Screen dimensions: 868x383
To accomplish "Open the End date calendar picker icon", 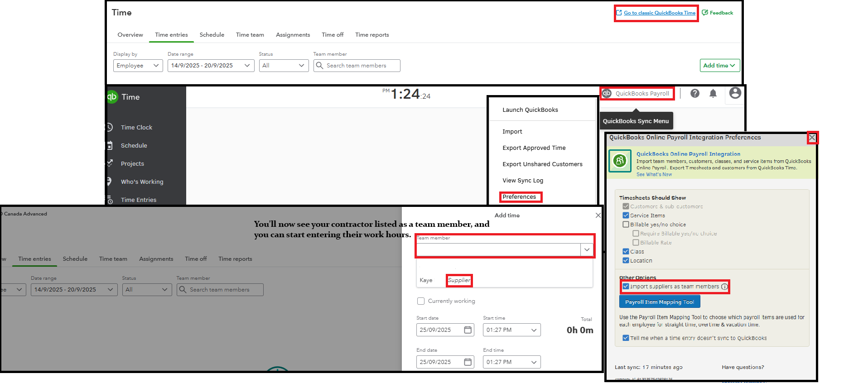I will click(x=468, y=362).
